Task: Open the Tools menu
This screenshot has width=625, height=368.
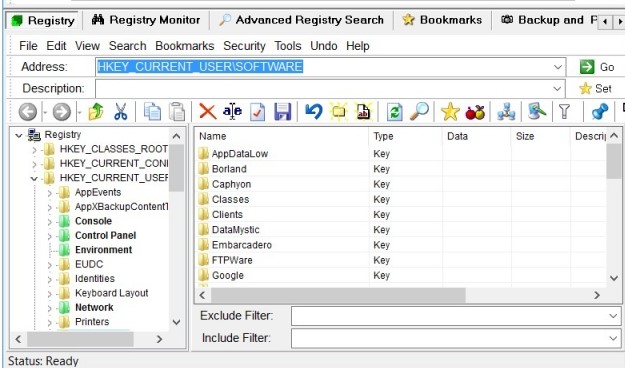Action: point(288,46)
